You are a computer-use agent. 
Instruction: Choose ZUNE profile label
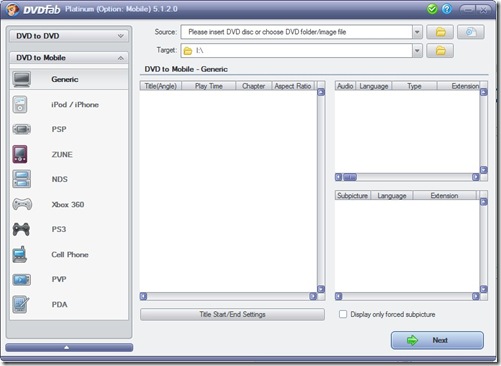click(x=62, y=154)
